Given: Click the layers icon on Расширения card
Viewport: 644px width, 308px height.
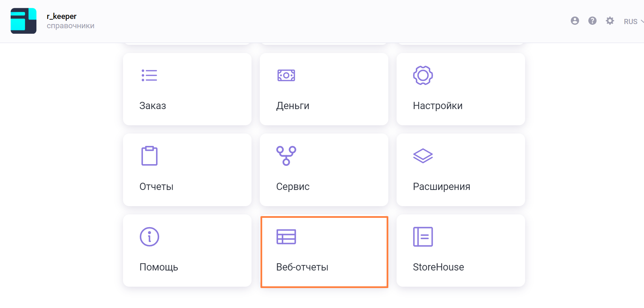Looking at the screenshot, I should coord(423,156).
